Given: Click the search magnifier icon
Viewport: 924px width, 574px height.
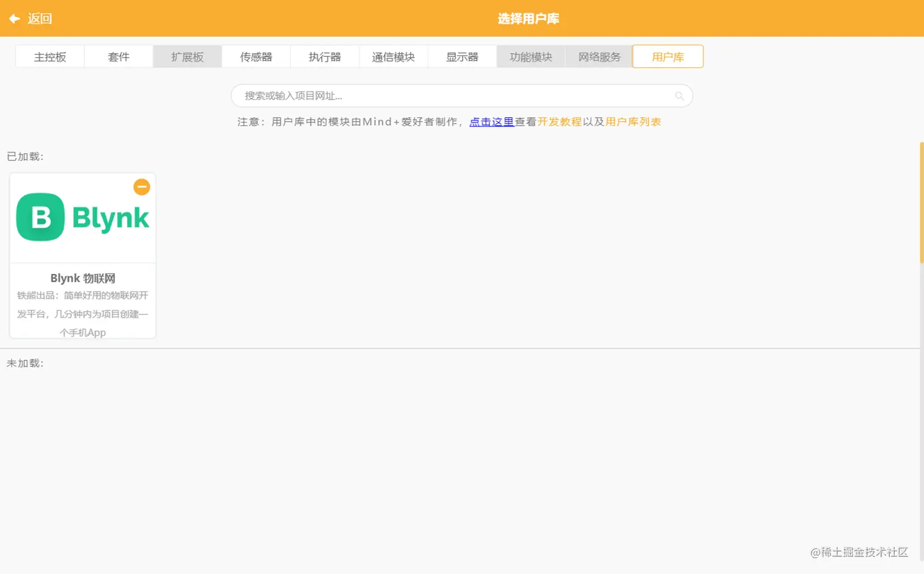Looking at the screenshot, I should 679,96.
